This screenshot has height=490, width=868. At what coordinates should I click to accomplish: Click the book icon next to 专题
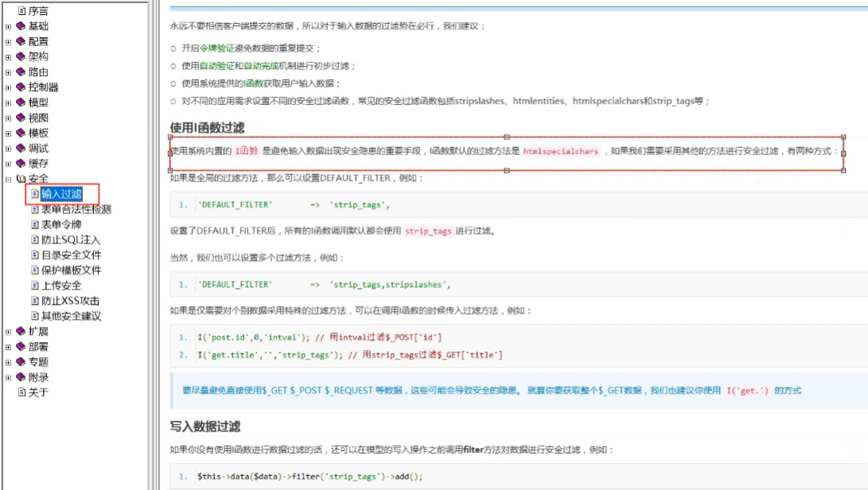(x=21, y=362)
